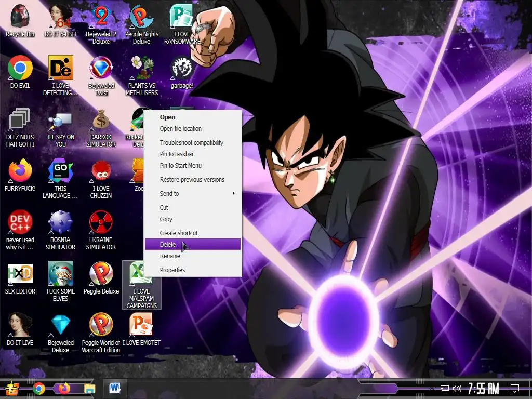532x399 pixels.
Task: Open Properties from the context menu
Action: click(x=193, y=270)
